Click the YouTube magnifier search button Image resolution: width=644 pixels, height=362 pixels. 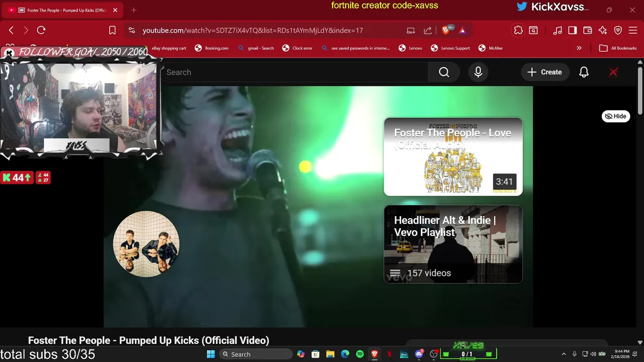point(444,72)
